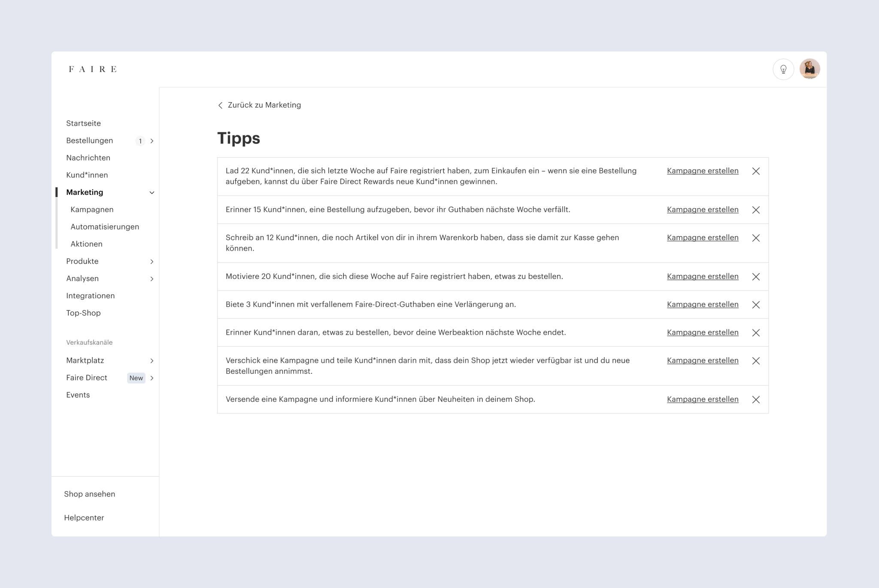Screen dimensions: 879x588
Task: Click Kampagne erstellen for shop availability tip
Action: point(703,361)
